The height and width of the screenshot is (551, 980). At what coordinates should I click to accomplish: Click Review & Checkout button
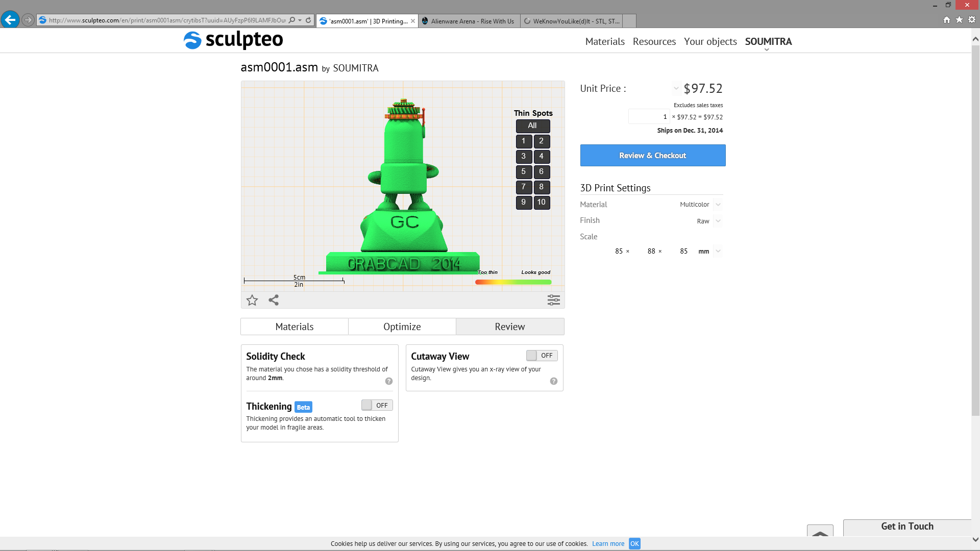coord(653,156)
